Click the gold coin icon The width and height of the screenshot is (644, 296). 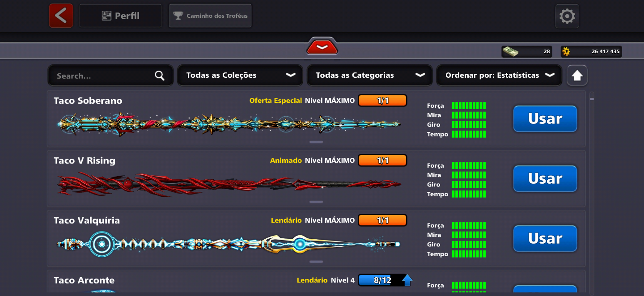(x=566, y=51)
